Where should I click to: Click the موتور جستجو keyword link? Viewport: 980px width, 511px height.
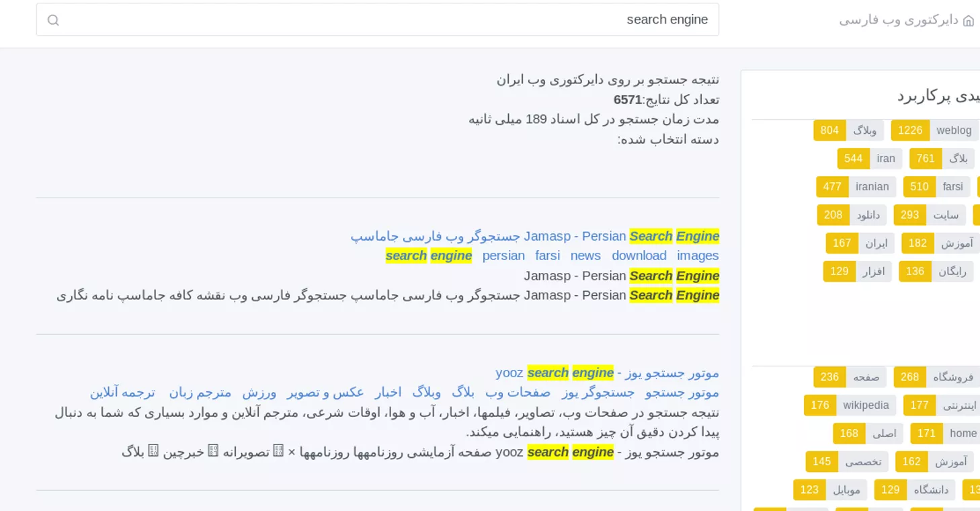point(682,392)
